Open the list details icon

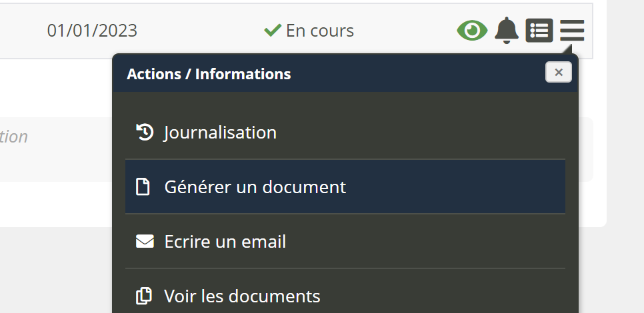[x=539, y=31]
